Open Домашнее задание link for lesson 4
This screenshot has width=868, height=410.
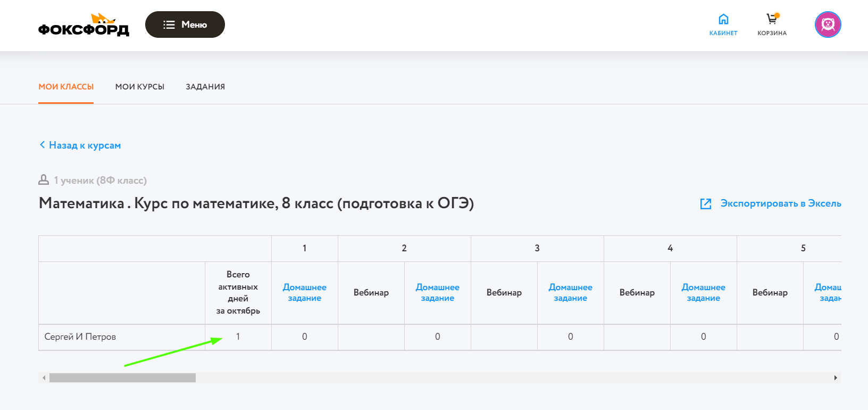[x=704, y=293]
